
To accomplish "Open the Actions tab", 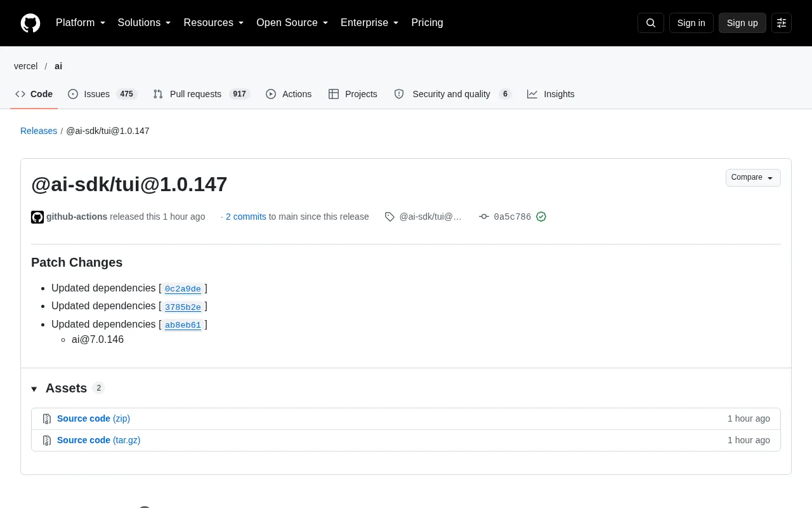I will tap(289, 94).
